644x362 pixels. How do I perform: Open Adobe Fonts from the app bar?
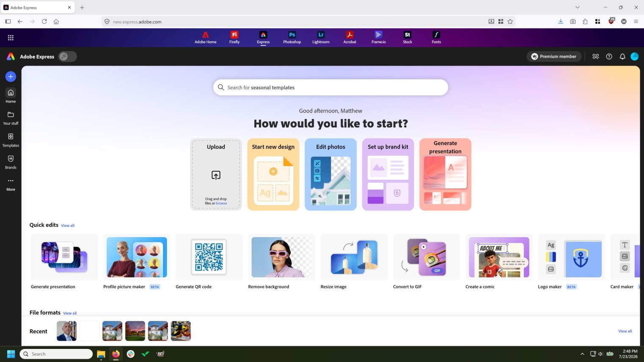[x=436, y=38]
